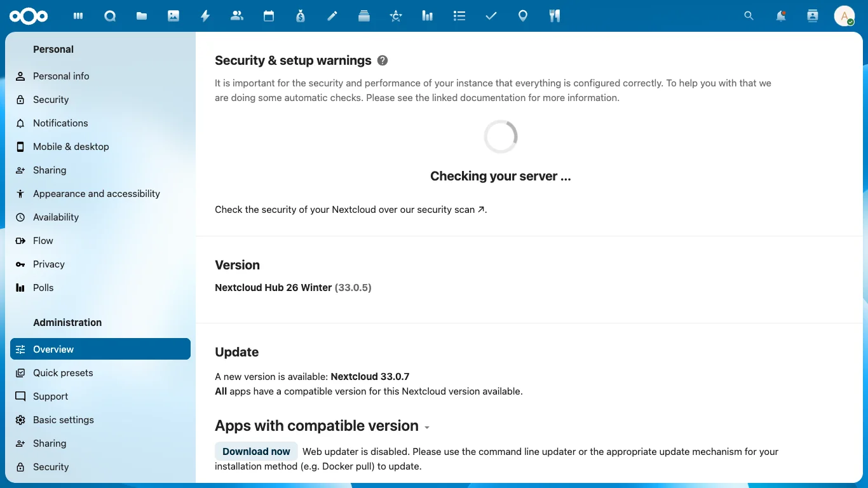
Task: Follow the security scan link
Action: tap(451, 210)
